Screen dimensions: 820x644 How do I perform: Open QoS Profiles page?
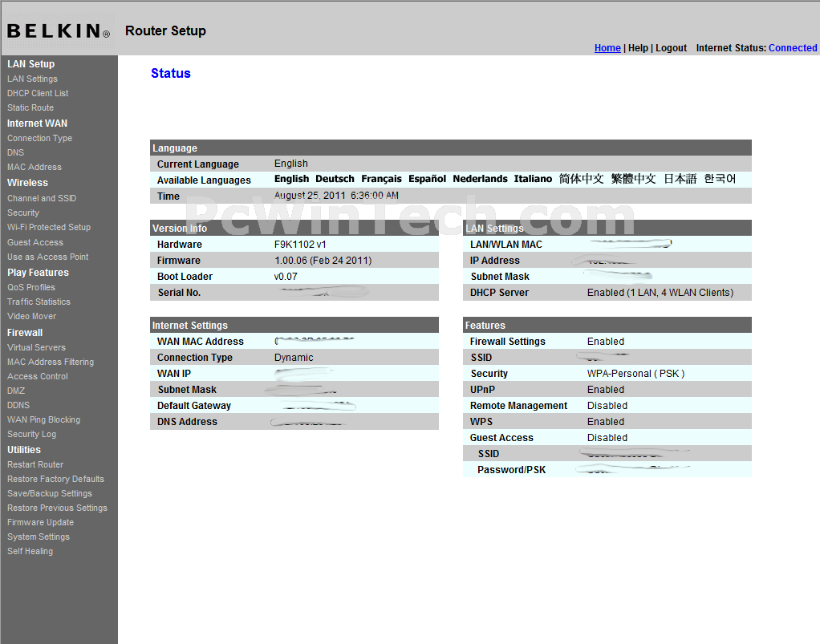30,287
